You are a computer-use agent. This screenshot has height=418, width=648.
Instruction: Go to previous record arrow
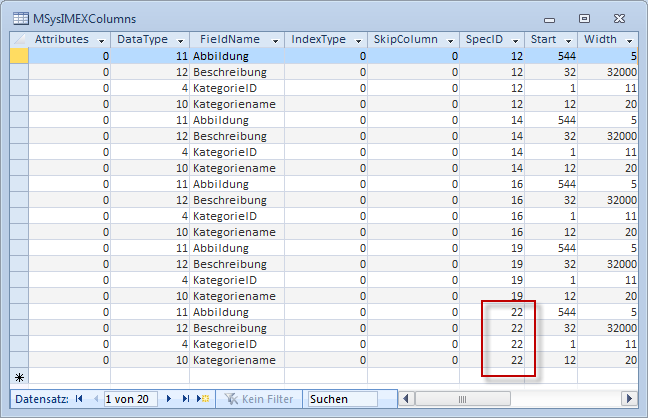pos(94,399)
